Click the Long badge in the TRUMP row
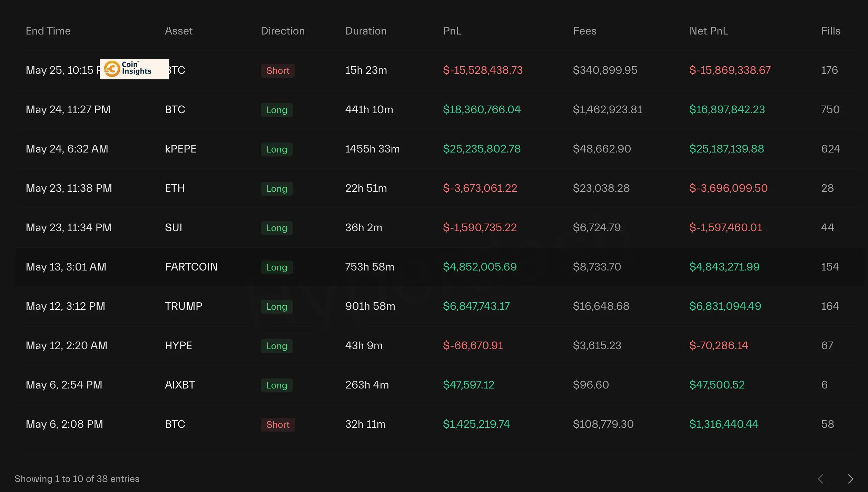The image size is (868, 492). pos(277,306)
